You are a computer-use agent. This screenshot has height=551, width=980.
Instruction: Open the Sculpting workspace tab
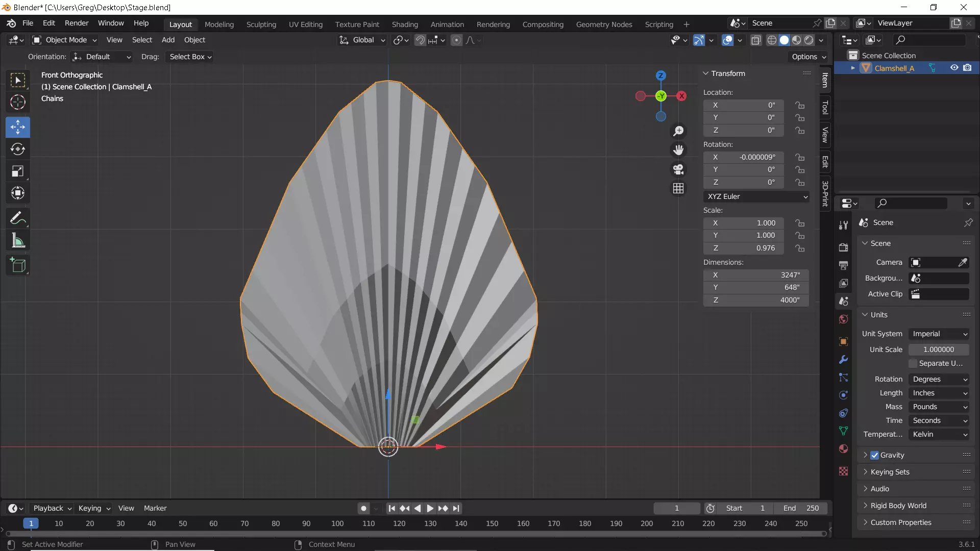(x=261, y=24)
